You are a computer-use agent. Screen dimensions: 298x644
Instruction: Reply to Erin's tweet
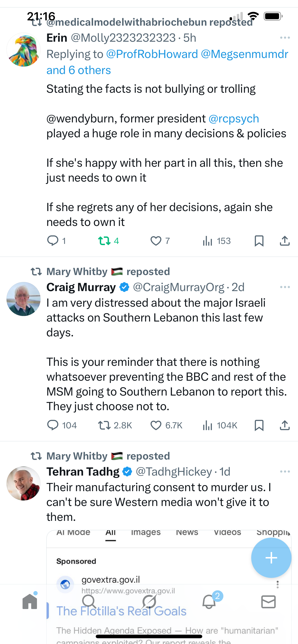click(53, 241)
